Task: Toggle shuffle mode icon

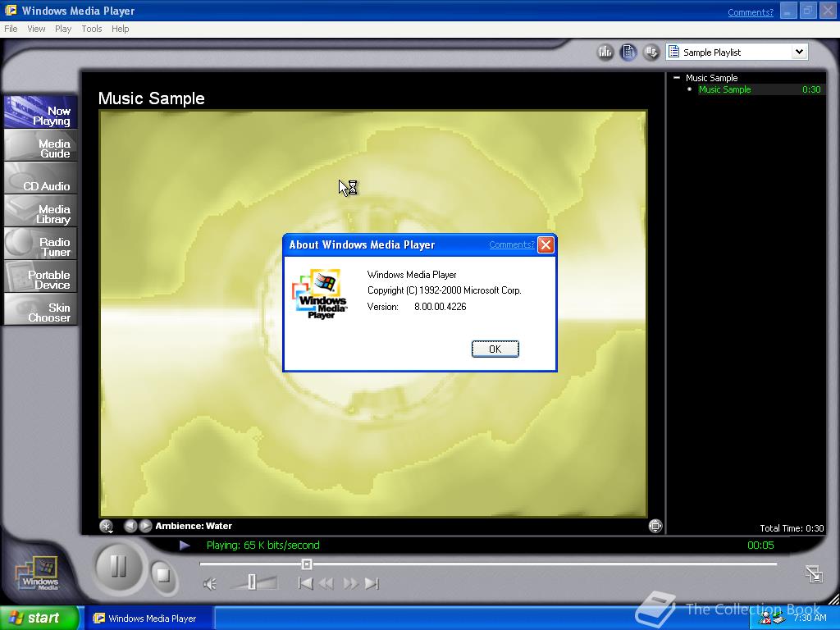Action: [651, 52]
